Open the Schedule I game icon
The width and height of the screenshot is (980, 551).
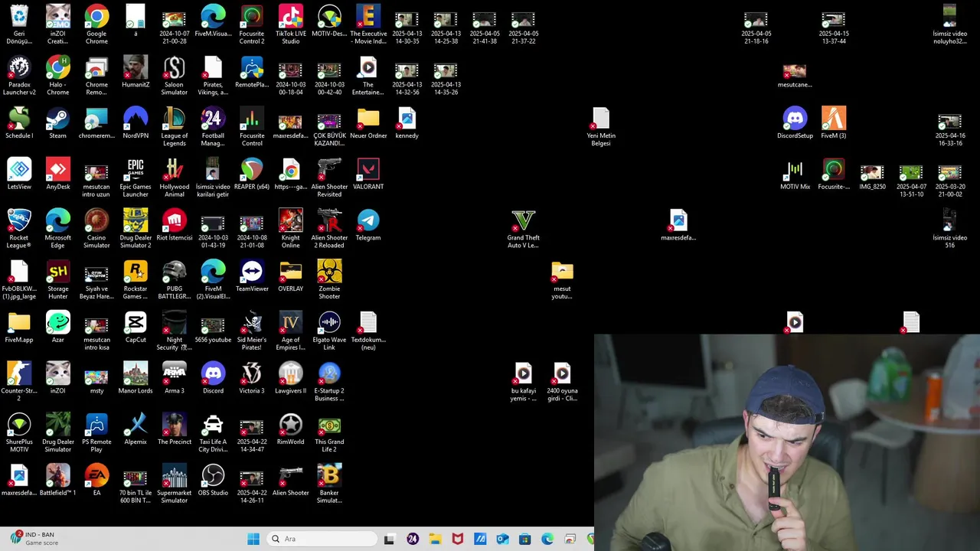(x=19, y=122)
